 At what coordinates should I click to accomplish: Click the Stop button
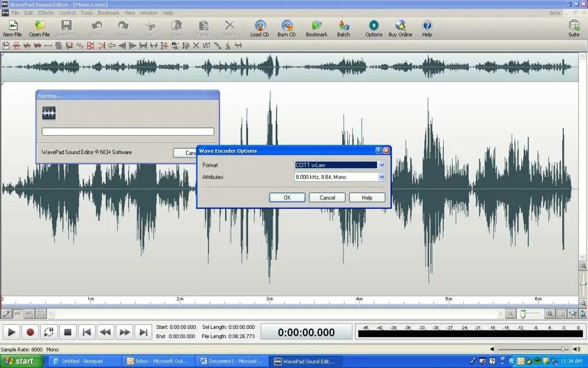point(68,332)
